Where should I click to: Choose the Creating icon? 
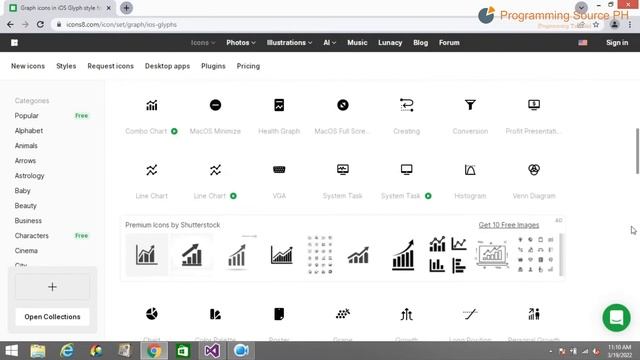[407, 105]
